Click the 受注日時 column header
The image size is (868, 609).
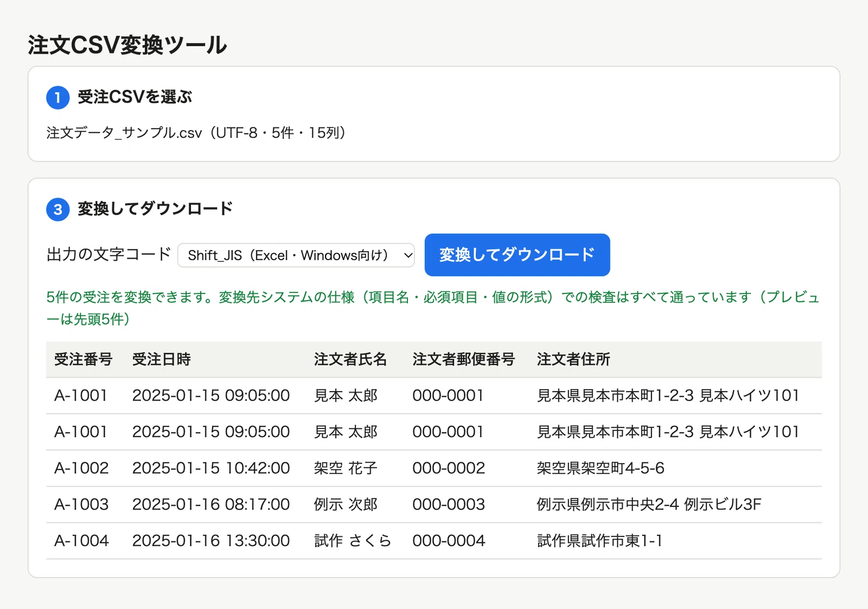point(162,360)
